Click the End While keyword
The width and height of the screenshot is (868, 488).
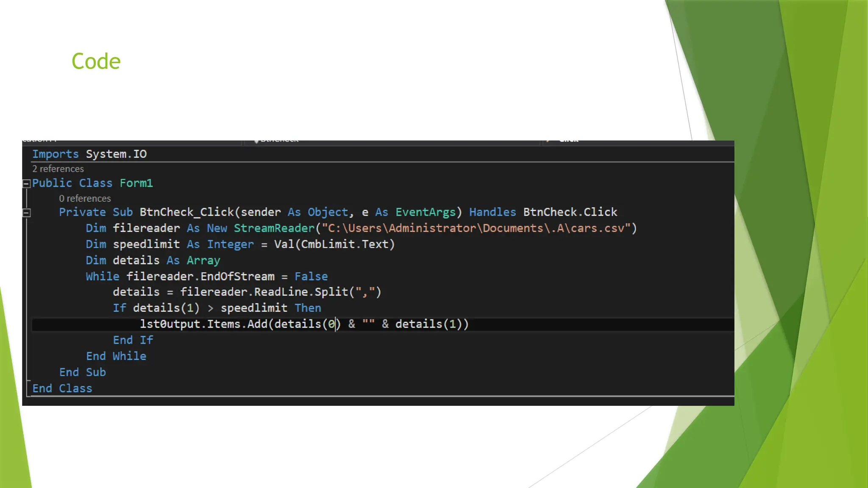[116, 356]
